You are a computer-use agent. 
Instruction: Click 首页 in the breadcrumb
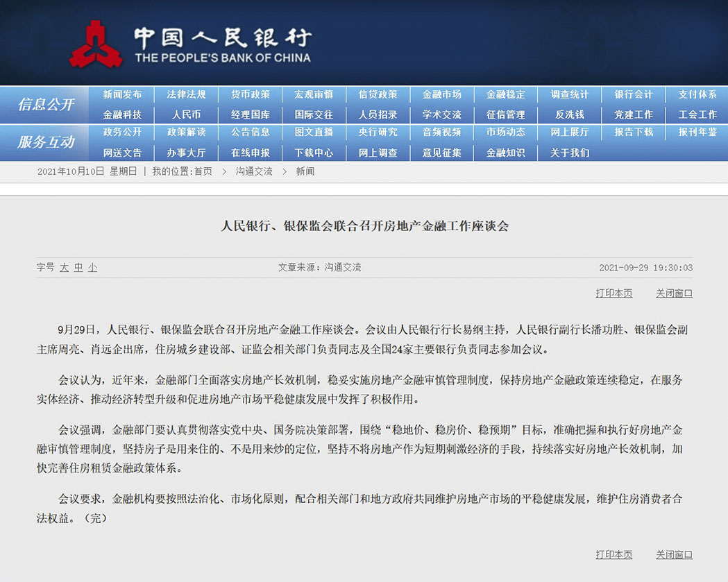203,171
